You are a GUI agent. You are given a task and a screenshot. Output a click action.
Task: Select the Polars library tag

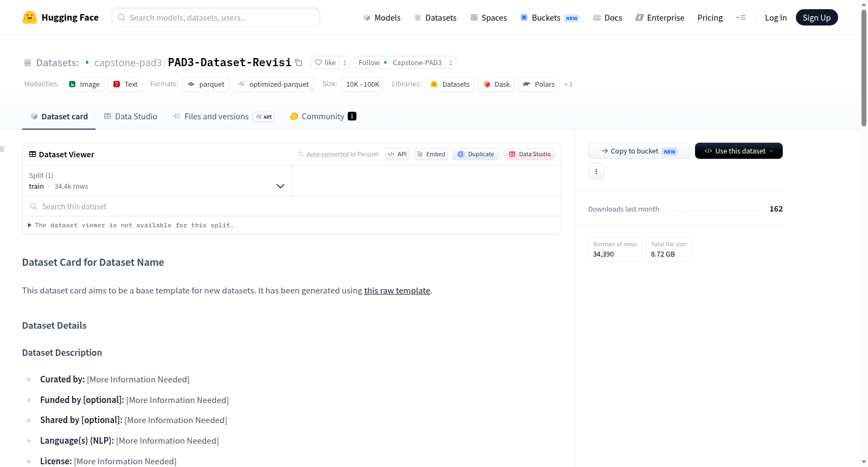(x=539, y=84)
